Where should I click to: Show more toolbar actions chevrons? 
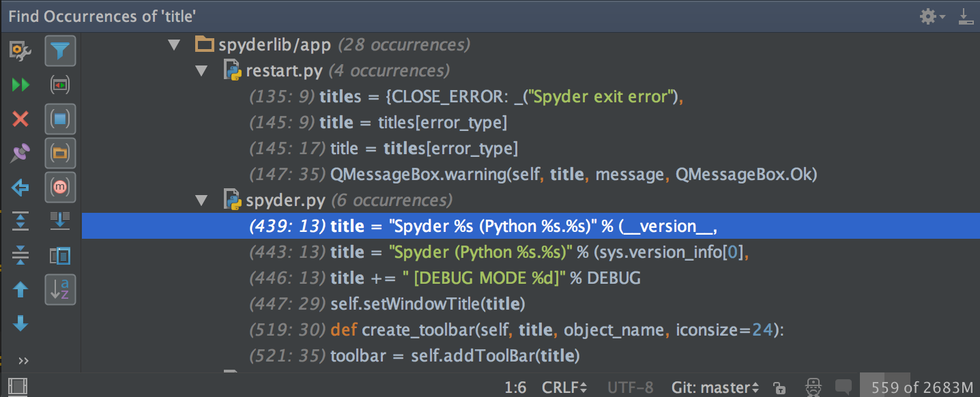tap(23, 360)
